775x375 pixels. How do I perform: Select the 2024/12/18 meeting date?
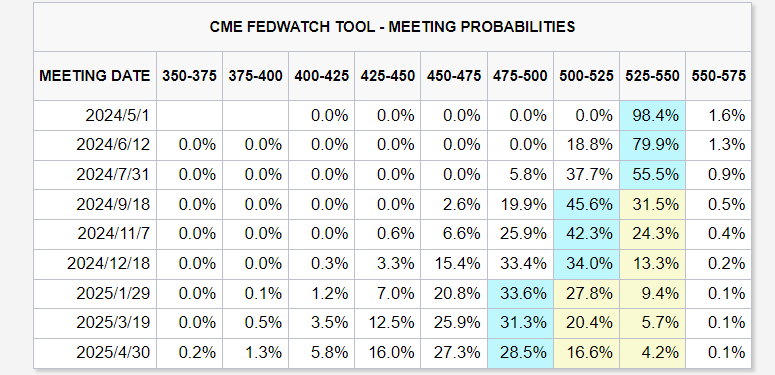click(x=108, y=264)
